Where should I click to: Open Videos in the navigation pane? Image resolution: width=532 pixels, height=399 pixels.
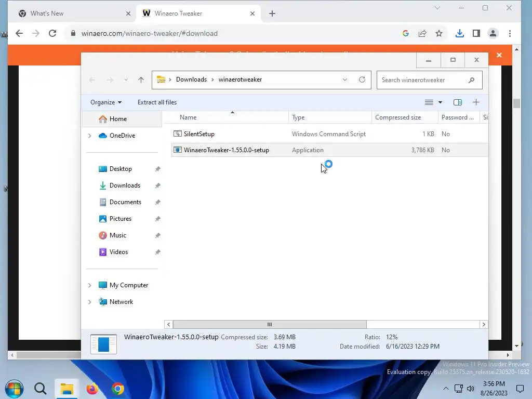(118, 252)
